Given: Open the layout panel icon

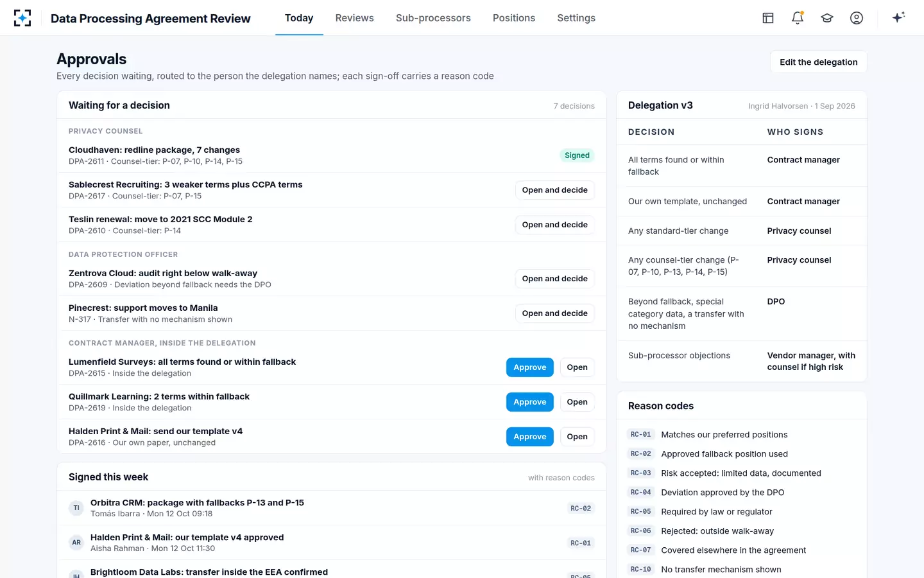Looking at the screenshot, I should [x=768, y=18].
